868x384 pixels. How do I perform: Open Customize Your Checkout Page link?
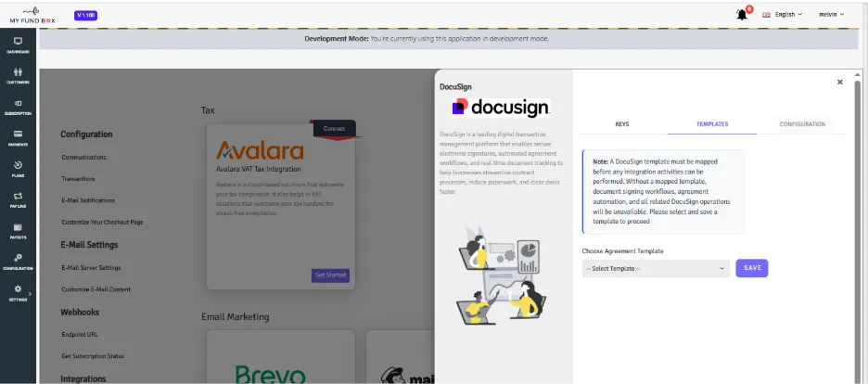pos(102,222)
